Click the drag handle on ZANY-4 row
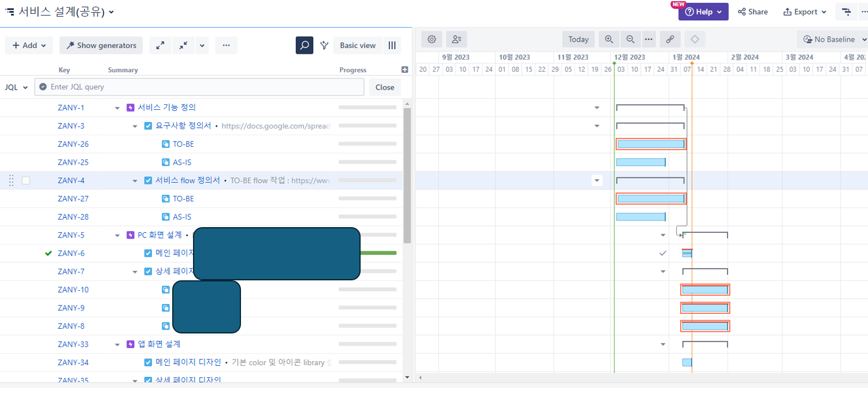 (11, 180)
